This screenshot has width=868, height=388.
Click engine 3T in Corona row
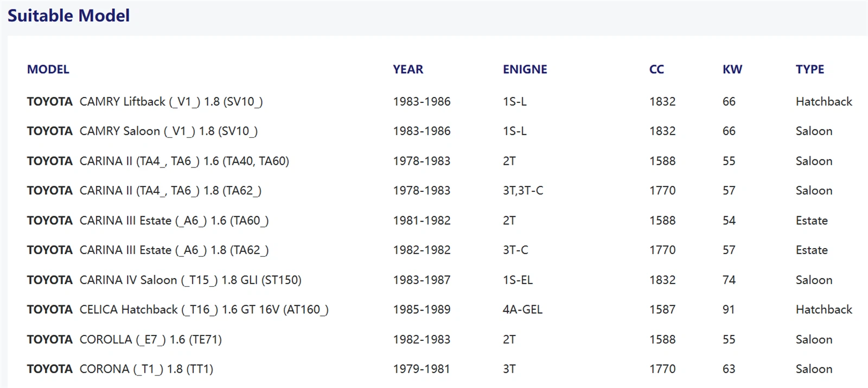(509, 369)
